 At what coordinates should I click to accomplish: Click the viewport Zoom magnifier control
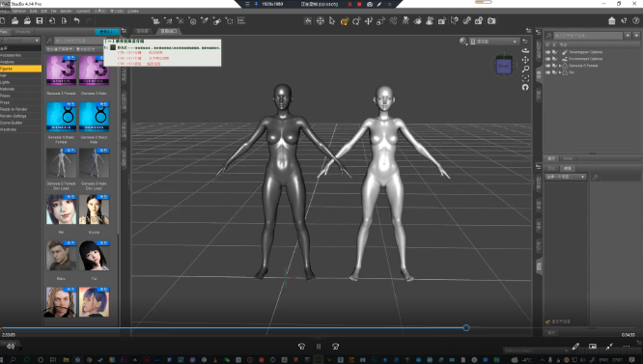525,70
